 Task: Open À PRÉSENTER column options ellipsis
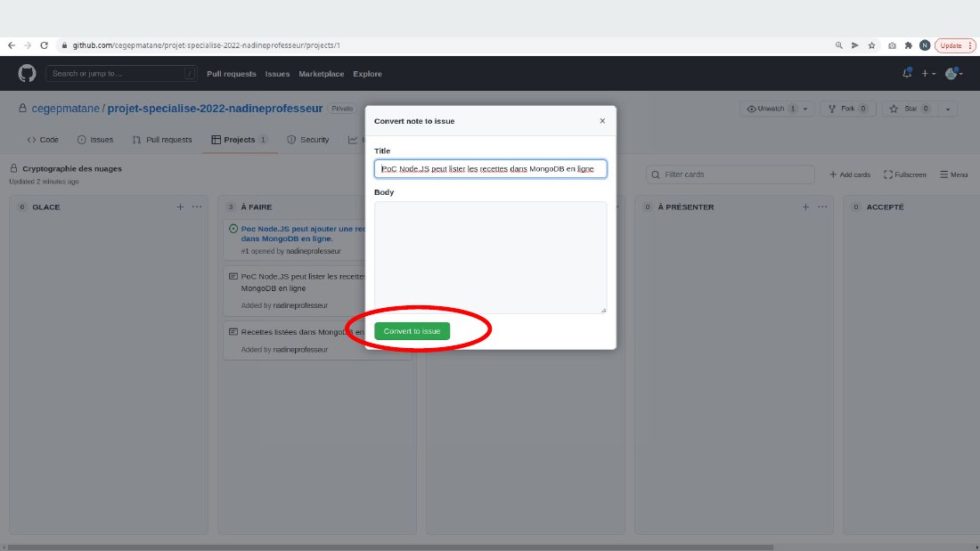(x=822, y=207)
